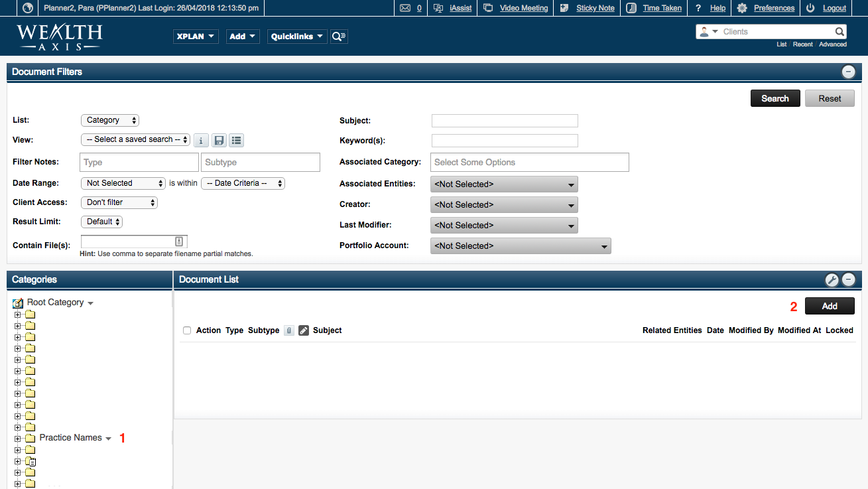Open the Last Modifier dropdown
The width and height of the screenshot is (868, 489).
point(504,226)
